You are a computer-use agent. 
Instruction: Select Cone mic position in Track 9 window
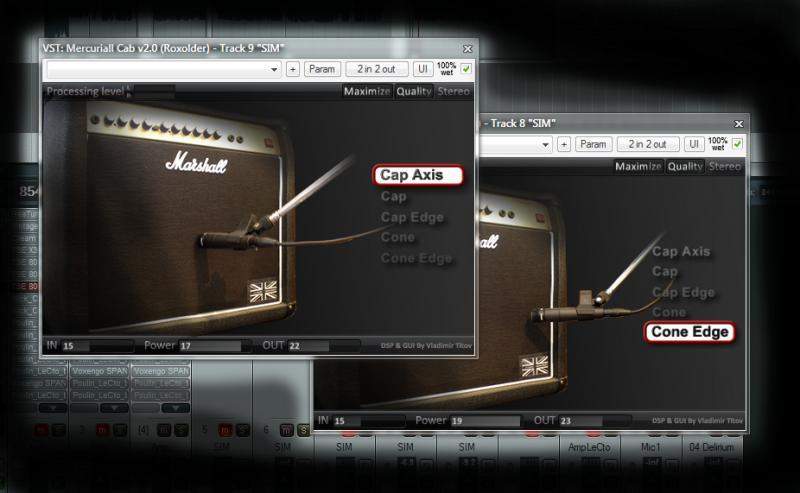[x=397, y=237]
